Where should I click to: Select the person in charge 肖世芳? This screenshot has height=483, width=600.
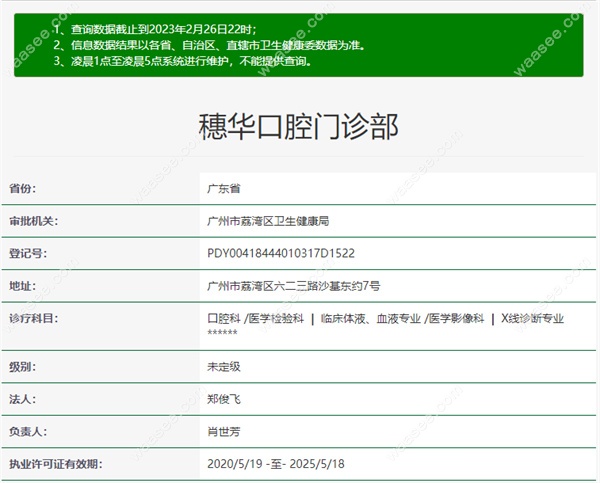click(x=223, y=432)
